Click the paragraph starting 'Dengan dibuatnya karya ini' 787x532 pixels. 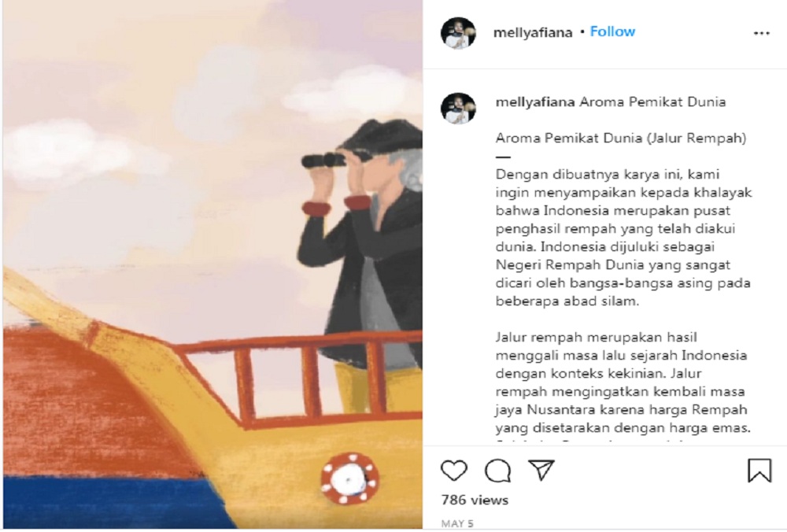coord(623,238)
